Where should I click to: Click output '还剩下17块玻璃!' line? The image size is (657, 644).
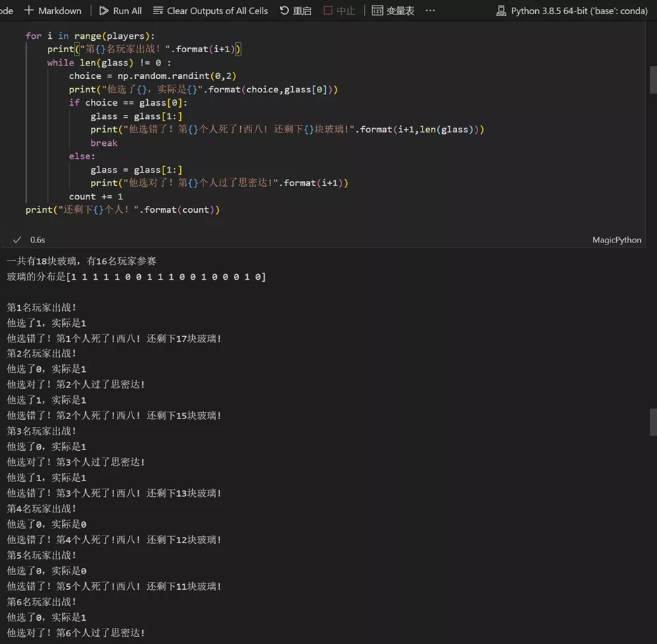pyautogui.click(x=113, y=338)
